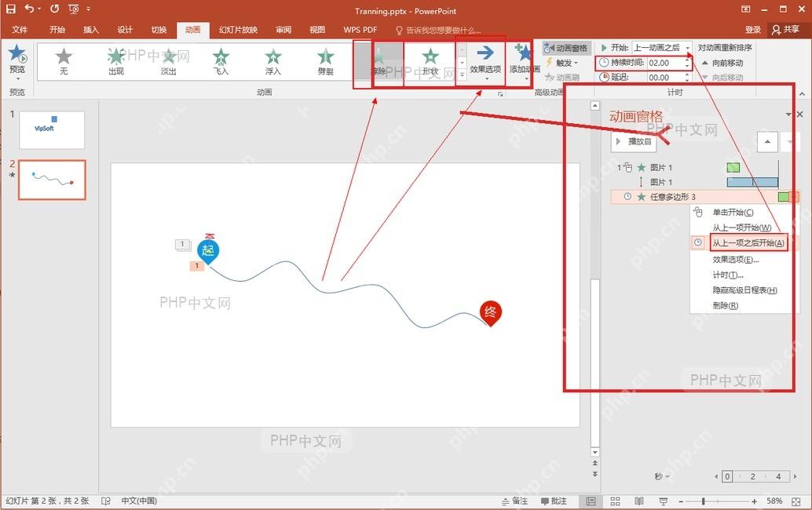812x510 pixels.
Task: Open the 秒 timeline zoom dropdown
Action: tap(662, 476)
